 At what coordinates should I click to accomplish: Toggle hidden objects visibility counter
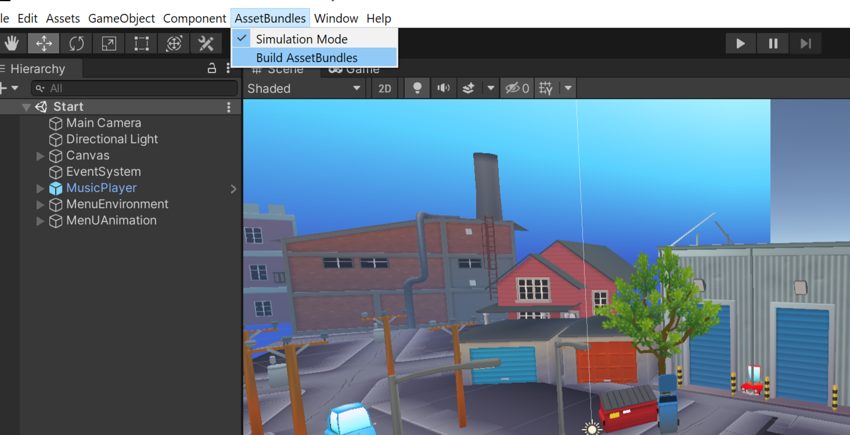(x=517, y=88)
